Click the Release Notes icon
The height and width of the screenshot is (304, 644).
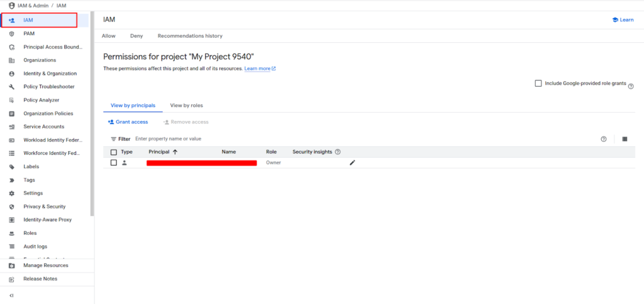tap(11, 279)
